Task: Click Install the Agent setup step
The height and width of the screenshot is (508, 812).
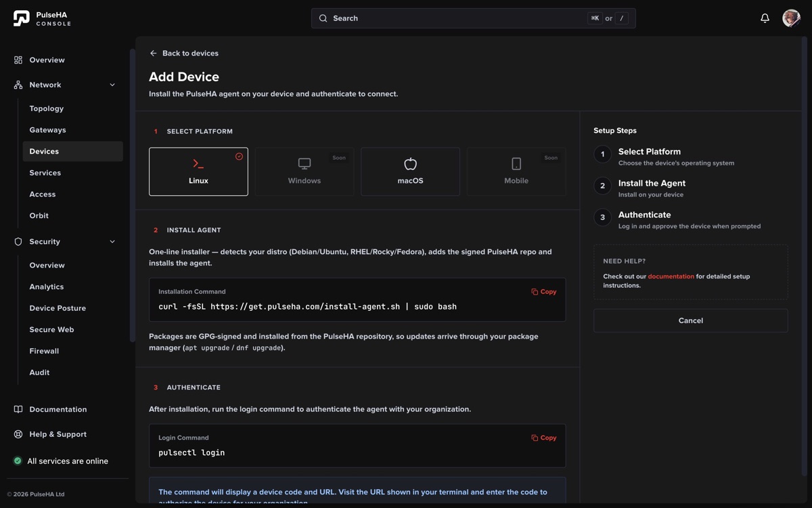Action: pyautogui.click(x=690, y=188)
